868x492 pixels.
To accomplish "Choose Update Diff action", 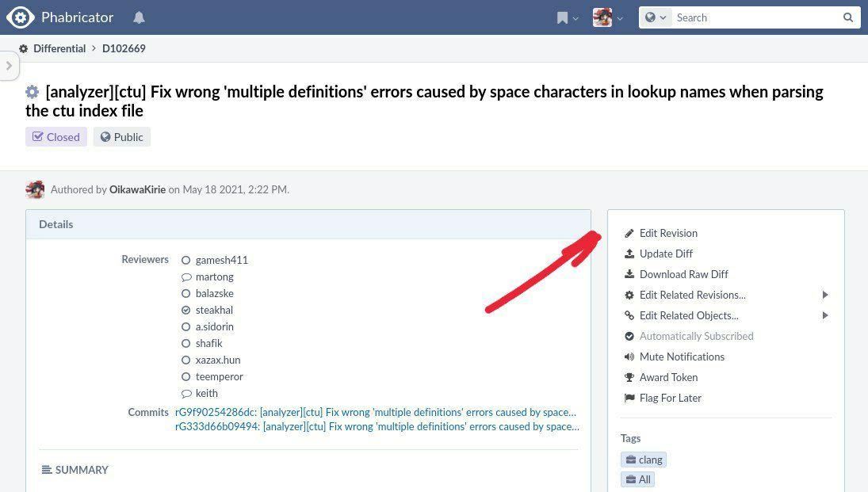I will point(666,254).
